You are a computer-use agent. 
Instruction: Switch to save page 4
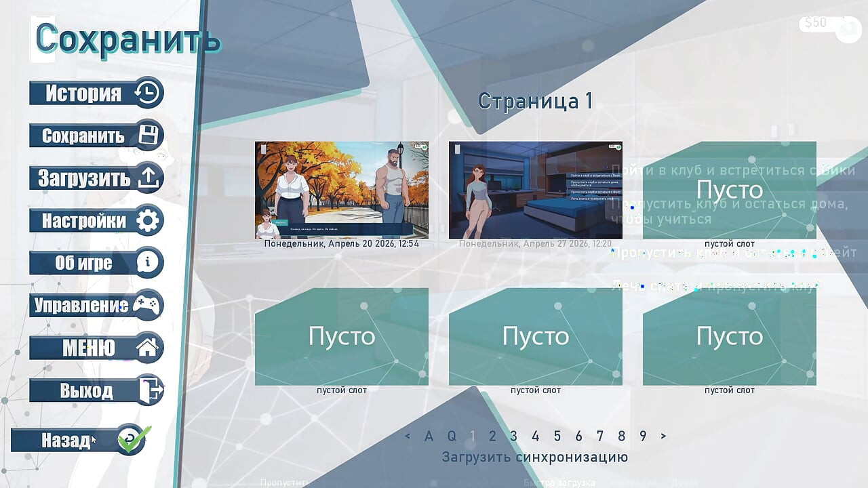pos(536,436)
